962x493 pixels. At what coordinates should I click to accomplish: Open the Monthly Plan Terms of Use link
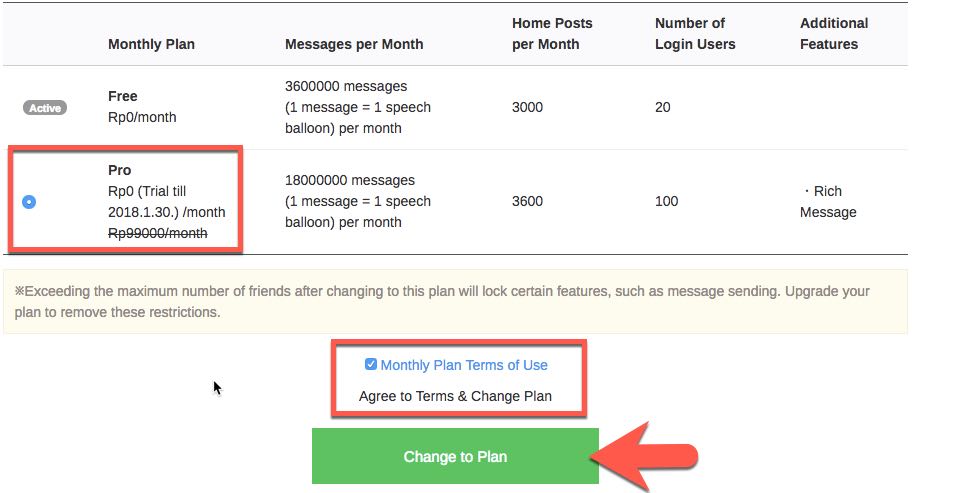click(464, 365)
